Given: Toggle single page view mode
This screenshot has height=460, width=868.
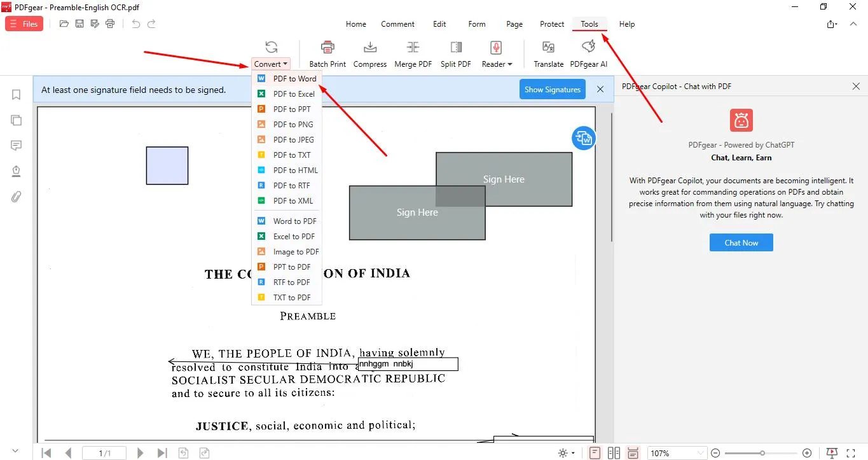Looking at the screenshot, I should [595, 453].
